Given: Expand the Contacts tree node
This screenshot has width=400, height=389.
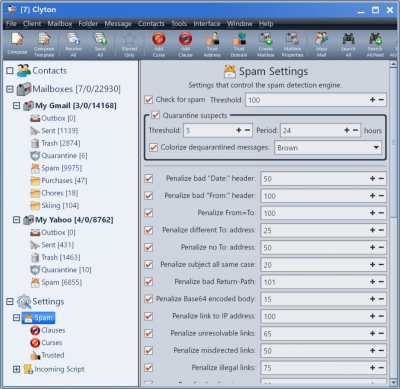Looking at the screenshot, I should 10,71.
